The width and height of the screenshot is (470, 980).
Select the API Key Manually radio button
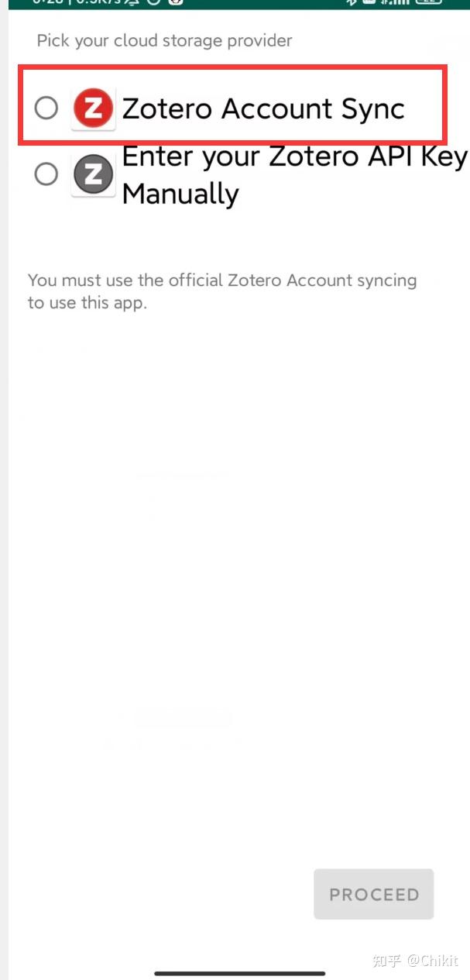(46, 174)
